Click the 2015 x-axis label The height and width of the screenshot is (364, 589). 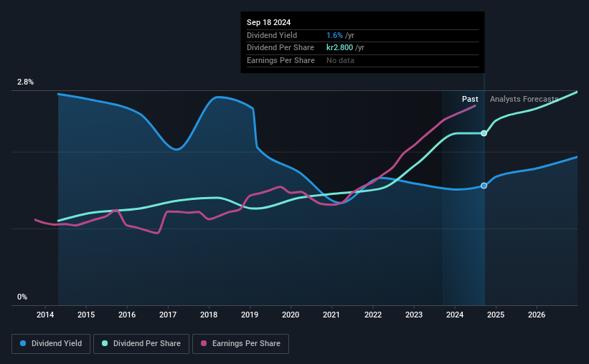pos(86,315)
